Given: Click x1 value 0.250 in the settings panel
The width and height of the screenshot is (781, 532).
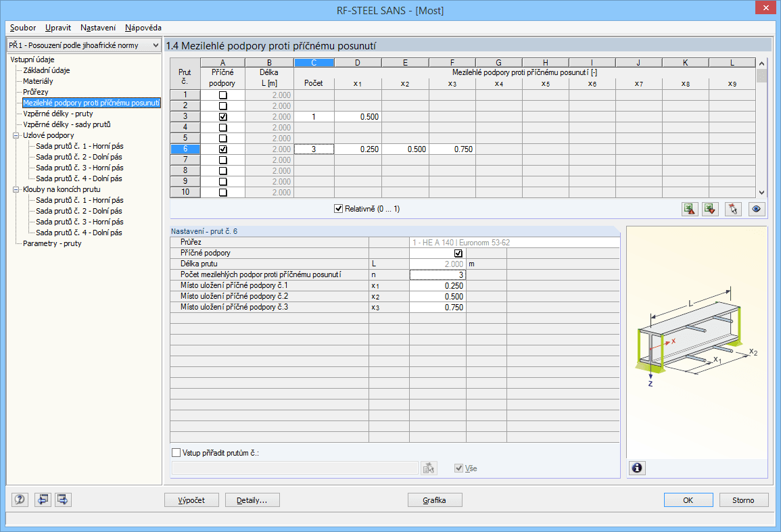Looking at the screenshot, I should click(x=437, y=286).
